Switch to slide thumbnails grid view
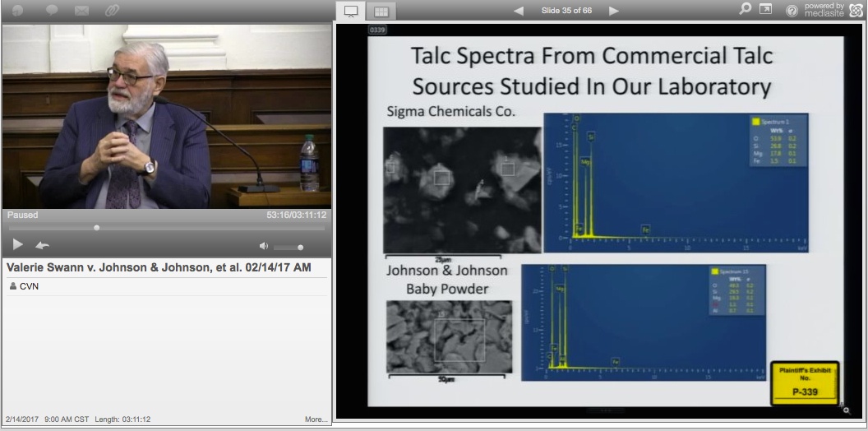Viewport: 868px width, 431px height. 380,11
